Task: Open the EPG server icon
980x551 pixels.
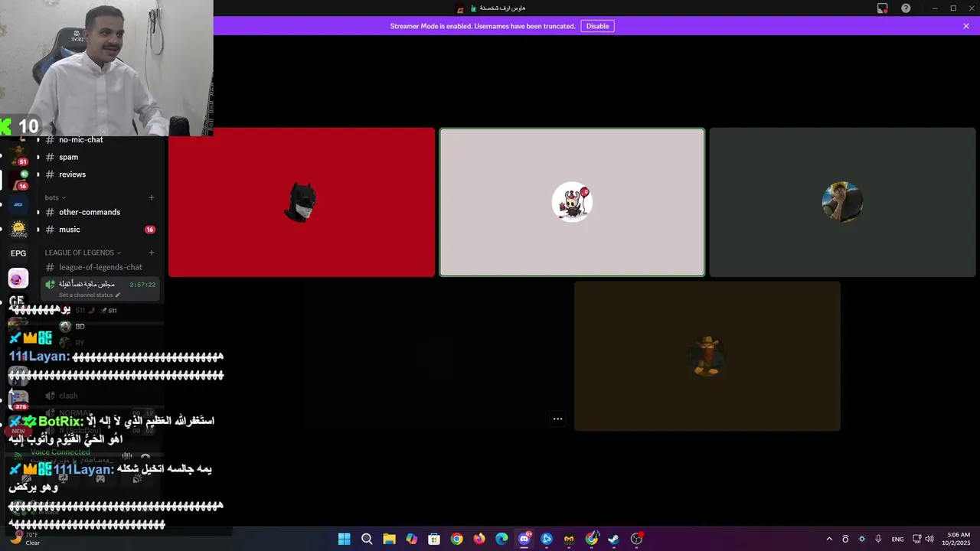Action: click(18, 253)
